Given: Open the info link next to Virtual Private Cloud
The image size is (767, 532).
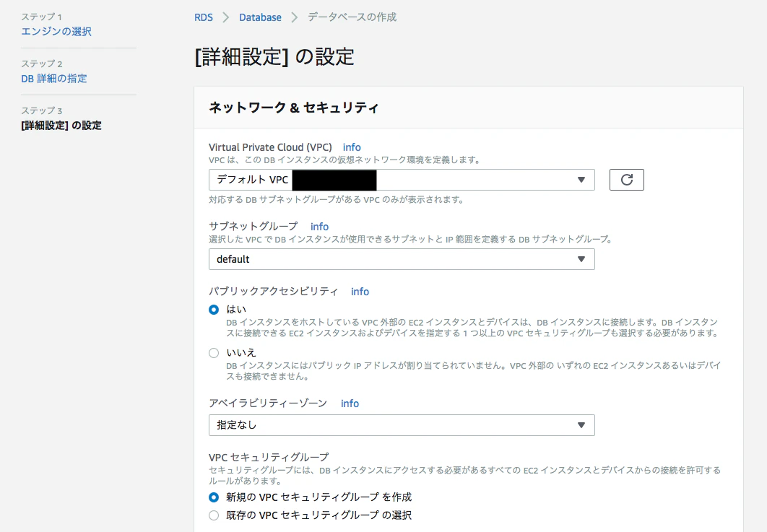Looking at the screenshot, I should pyautogui.click(x=352, y=147).
